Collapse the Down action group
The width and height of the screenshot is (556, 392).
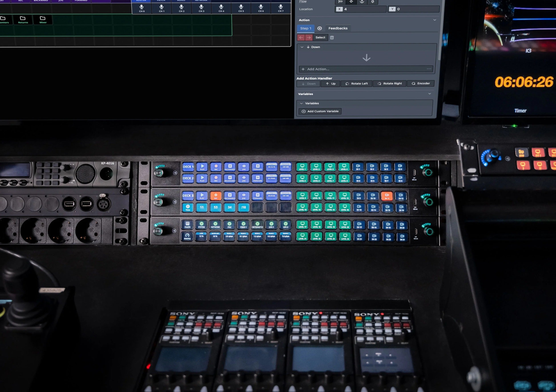(302, 47)
